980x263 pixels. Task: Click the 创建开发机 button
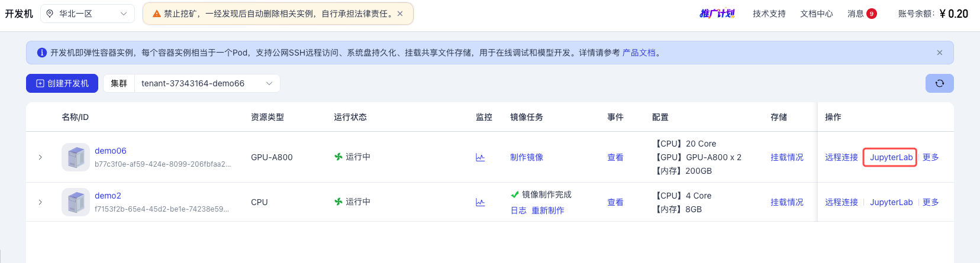coord(62,83)
